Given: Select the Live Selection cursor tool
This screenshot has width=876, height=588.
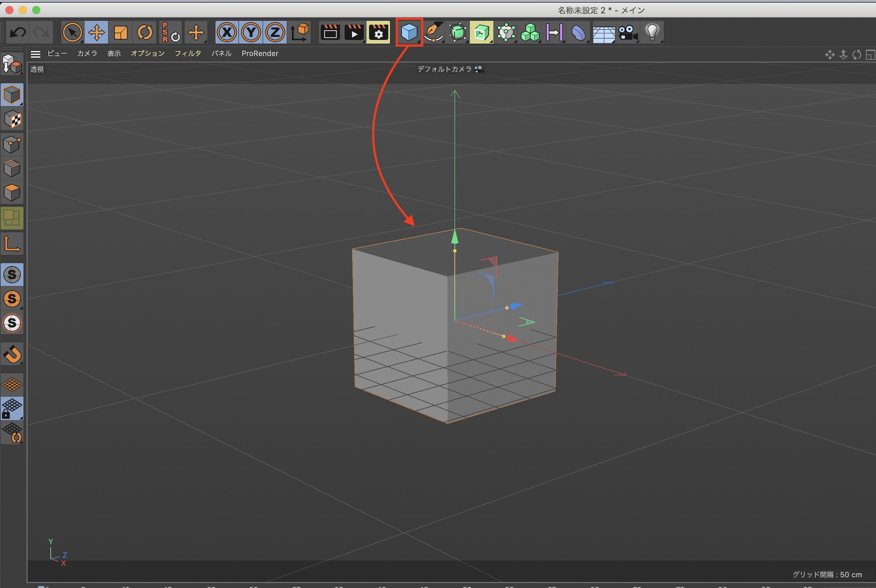Looking at the screenshot, I should click(x=72, y=32).
